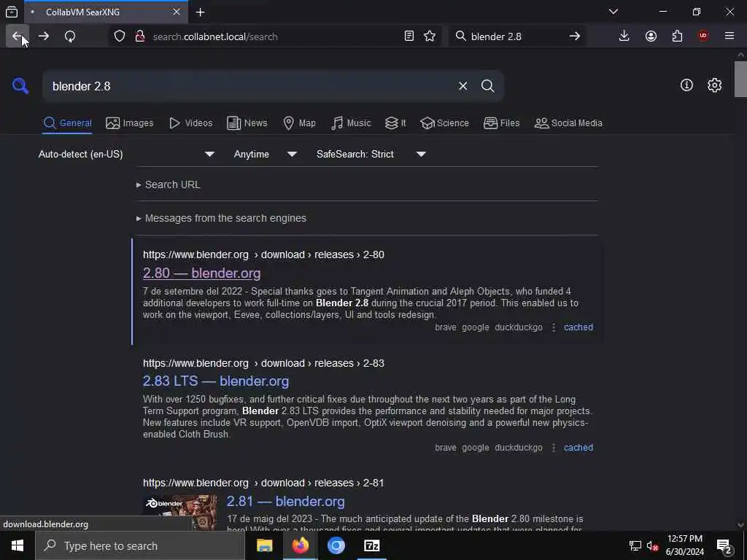
Task: Toggle reader view in address bar
Action: [x=409, y=36]
